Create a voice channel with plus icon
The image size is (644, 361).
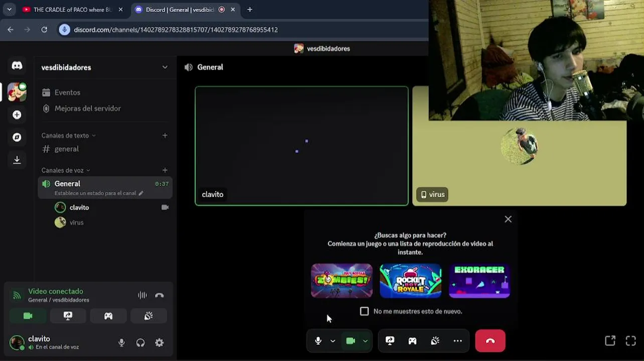pos(165,170)
